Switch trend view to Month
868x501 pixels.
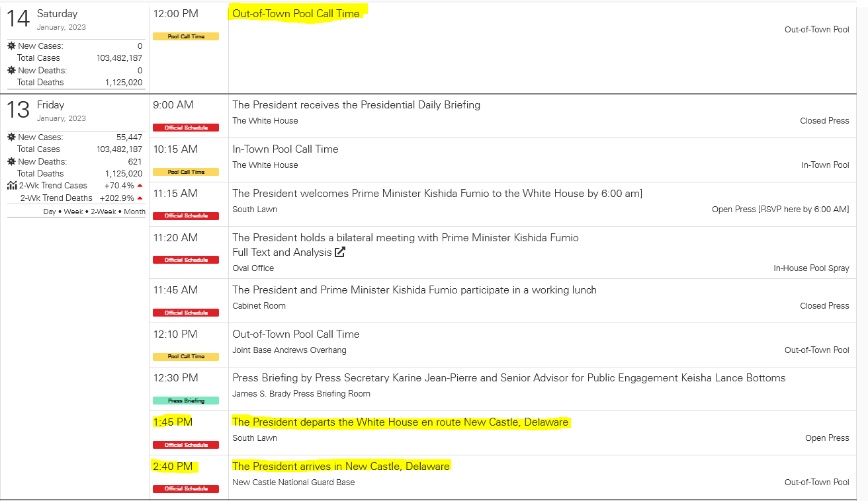(134, 212)
